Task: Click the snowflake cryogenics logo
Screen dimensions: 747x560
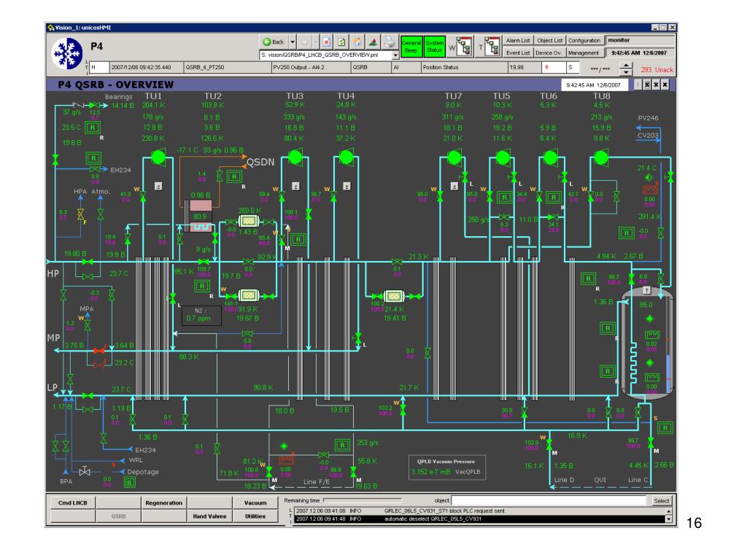Action: (x=68, y=52)
